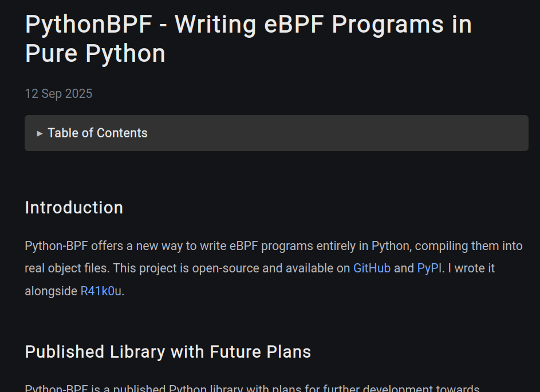Open the PyPI link

tap(429, 268)
